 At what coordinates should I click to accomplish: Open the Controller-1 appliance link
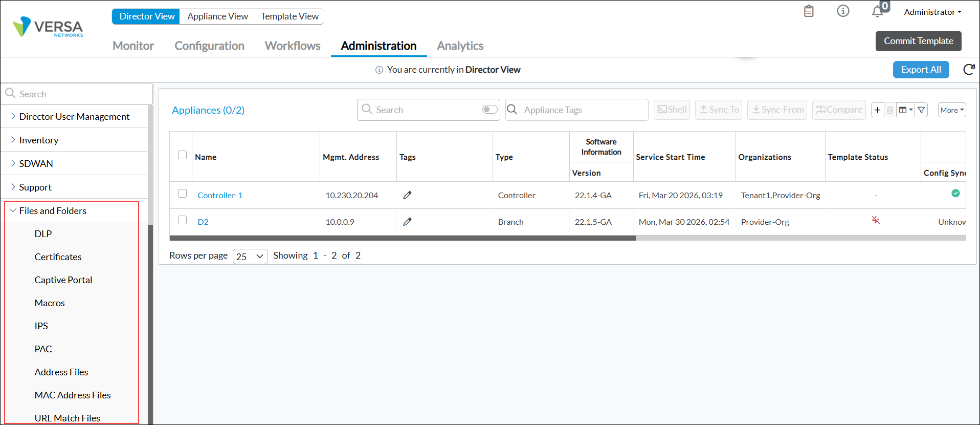[x=220, y=195]
